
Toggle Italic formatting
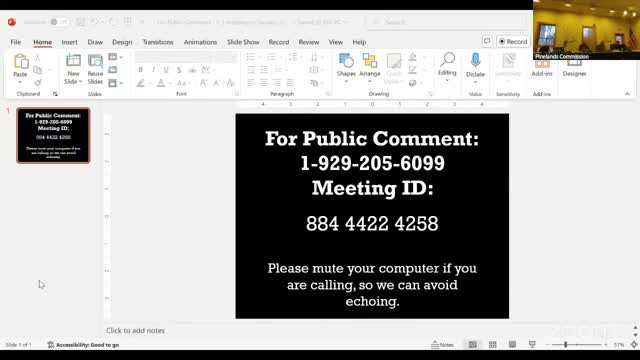click(153, 70)
